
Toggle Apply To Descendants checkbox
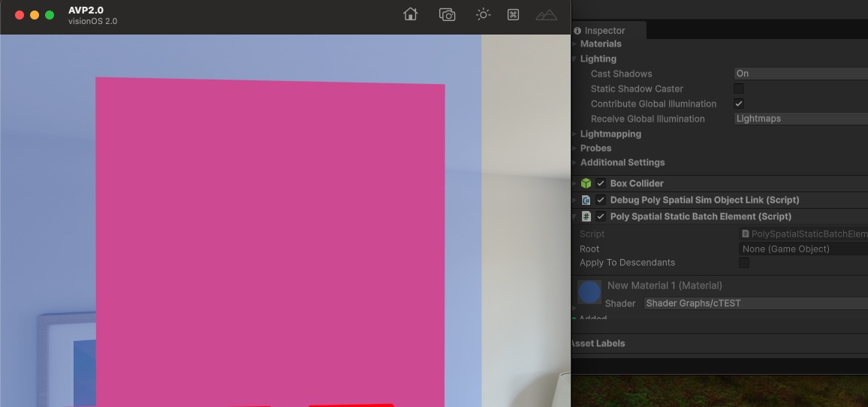744,263
